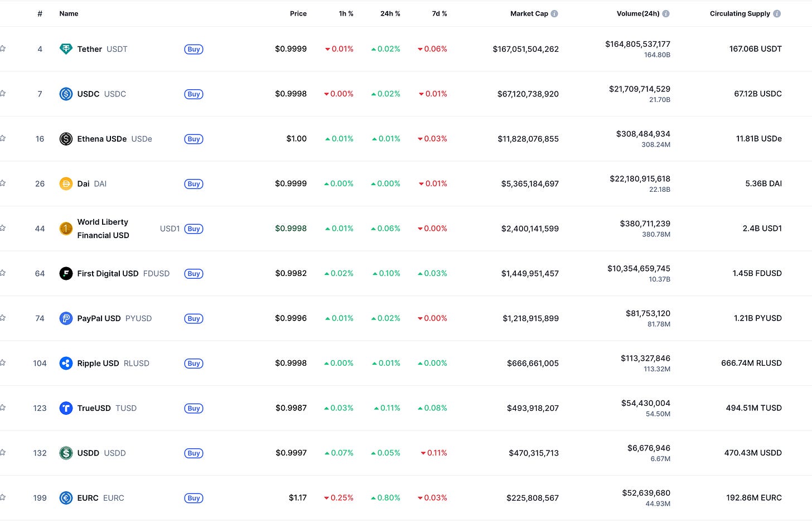Click PayPal USD market cap $1,218,915,899

(530, 318)
